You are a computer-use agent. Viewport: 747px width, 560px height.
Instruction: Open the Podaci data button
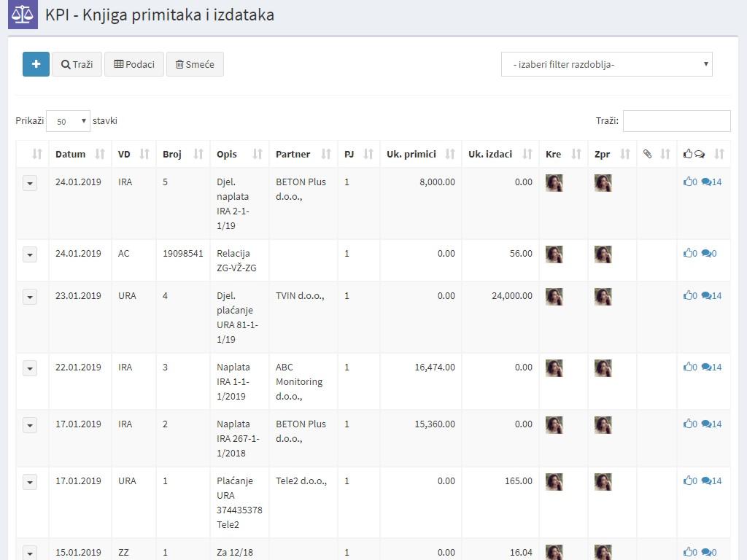(134, 64)
